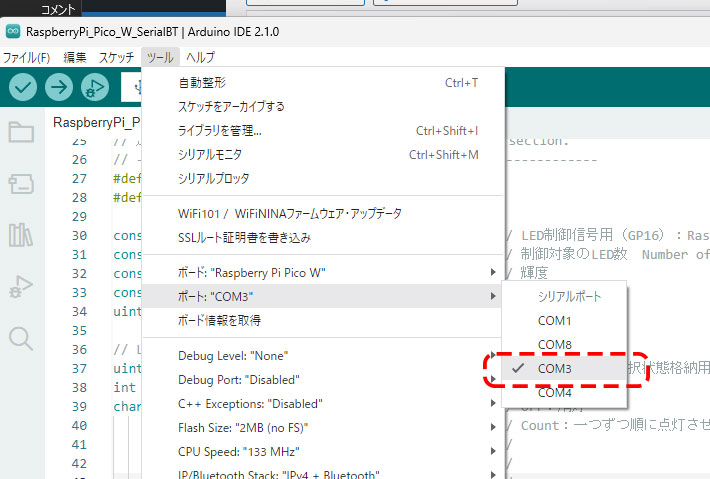Open the 編集 menu

tap(75, 57)
